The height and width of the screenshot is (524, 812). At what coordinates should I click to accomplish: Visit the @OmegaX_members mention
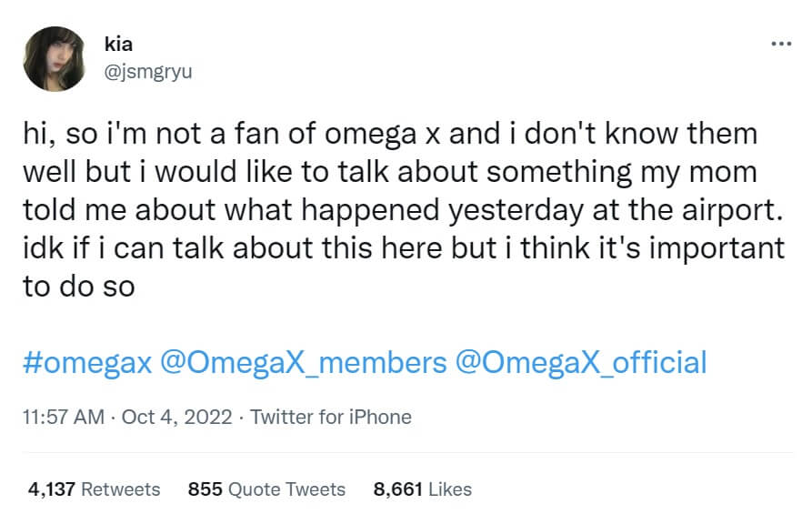(303, 362)
